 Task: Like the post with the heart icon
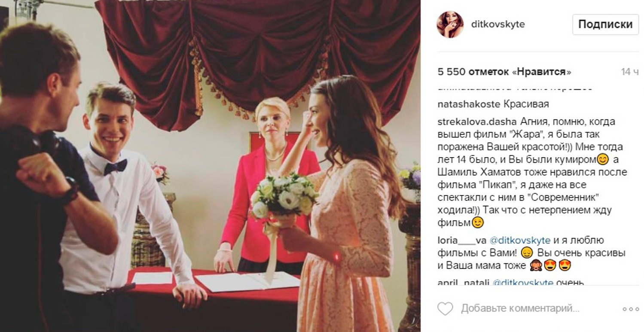point(445,308)
